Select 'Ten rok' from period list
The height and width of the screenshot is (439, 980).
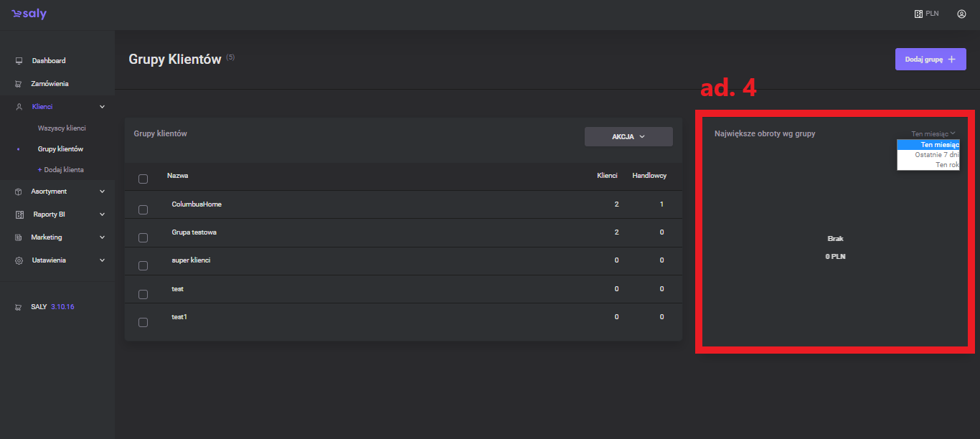click(946, 165)
